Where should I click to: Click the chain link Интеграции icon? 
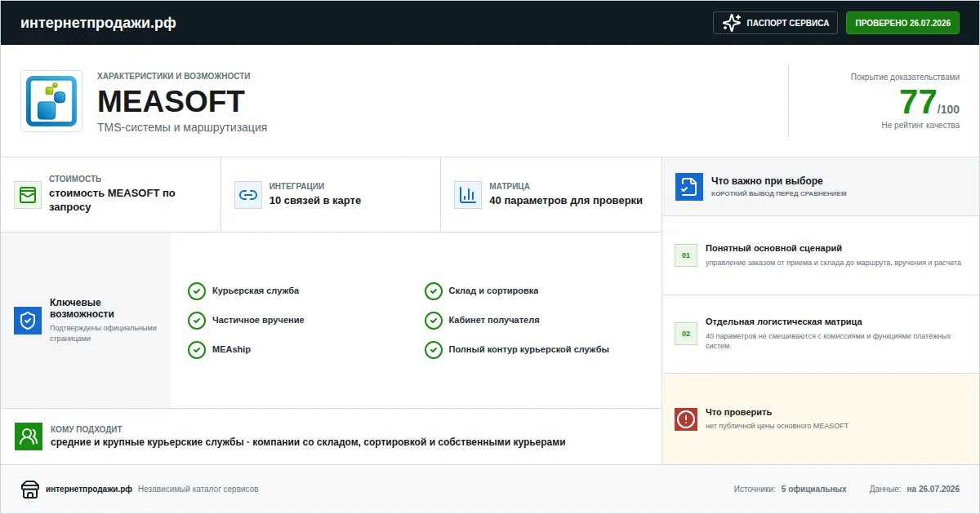(x=247, y=195)
